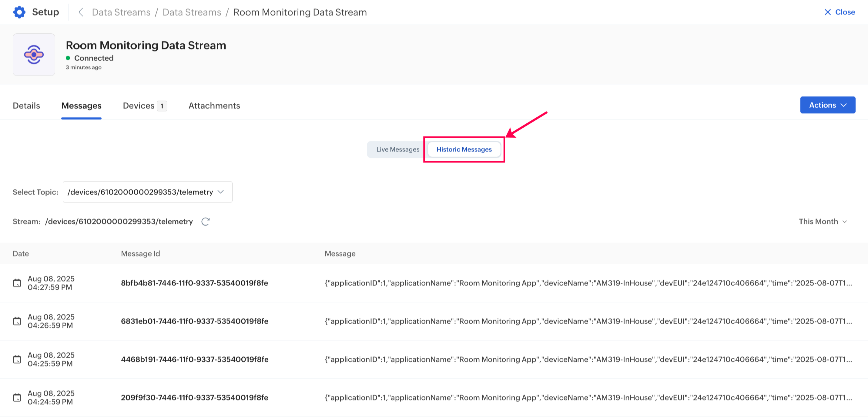Click the Setup gear icon
This screenshot has height=418, width=868.
click(x=19, y=12)
